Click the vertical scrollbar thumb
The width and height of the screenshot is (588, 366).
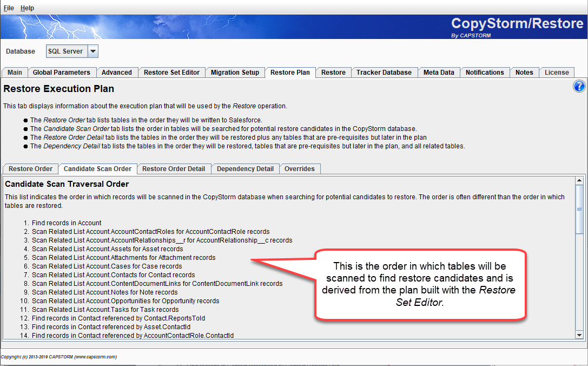click(x=579, y=209)
